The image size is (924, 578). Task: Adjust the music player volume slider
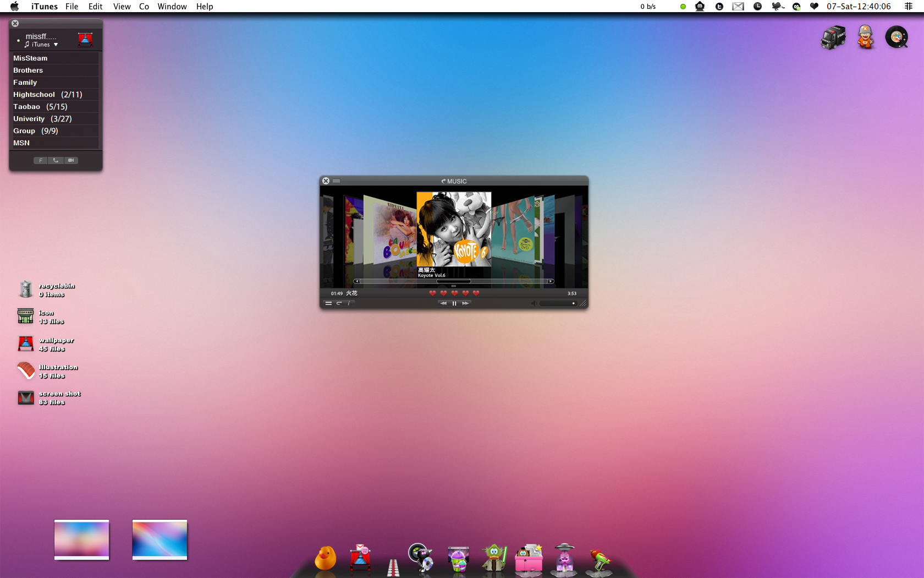[558, 303]
